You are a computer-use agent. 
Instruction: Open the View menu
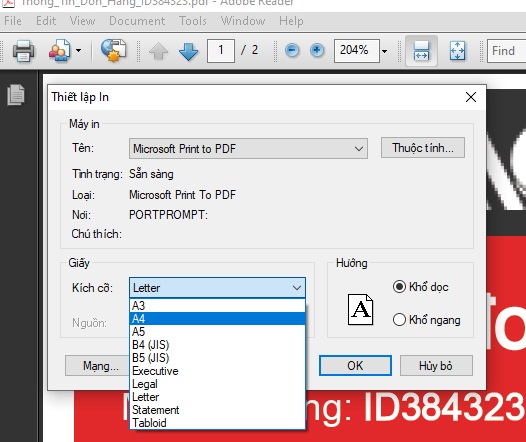coord(82,21)
